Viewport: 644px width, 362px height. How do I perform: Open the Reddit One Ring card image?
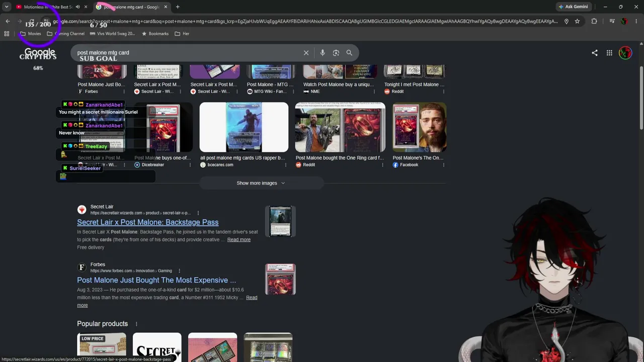point(340,127)
